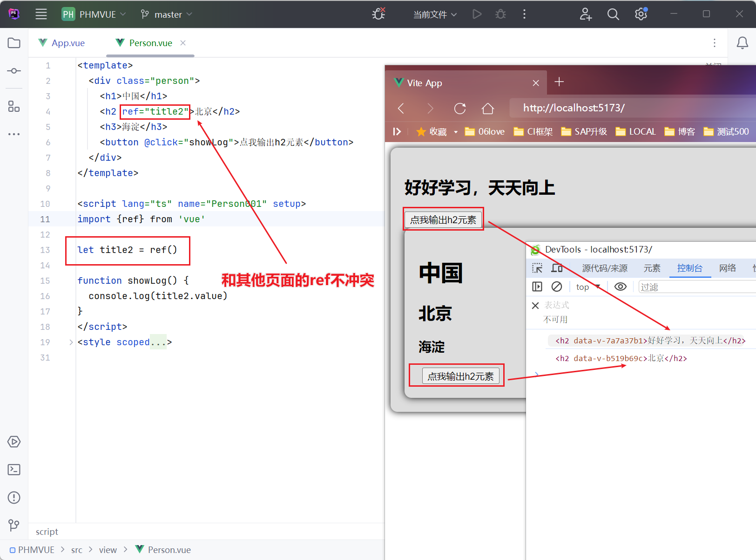This screenshot has width=756, height=560.
Task: Open IDE settings gear icon
Action: click(641, 14)
